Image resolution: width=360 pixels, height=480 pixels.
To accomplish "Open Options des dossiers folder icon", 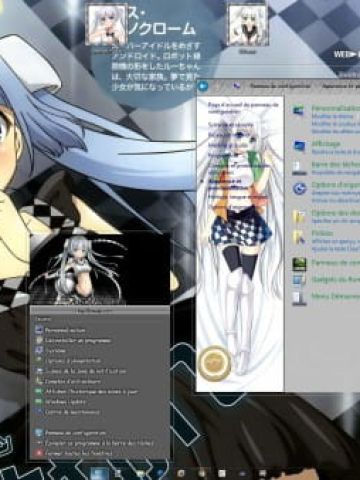I will [x=299, y=216].
